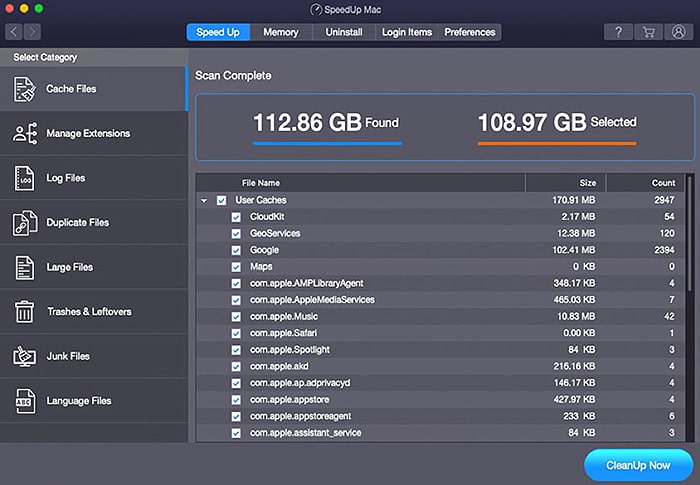This screenshot has width=700, height=485.
Task: Sort by the File Name column header
Action: coord(360,183)
